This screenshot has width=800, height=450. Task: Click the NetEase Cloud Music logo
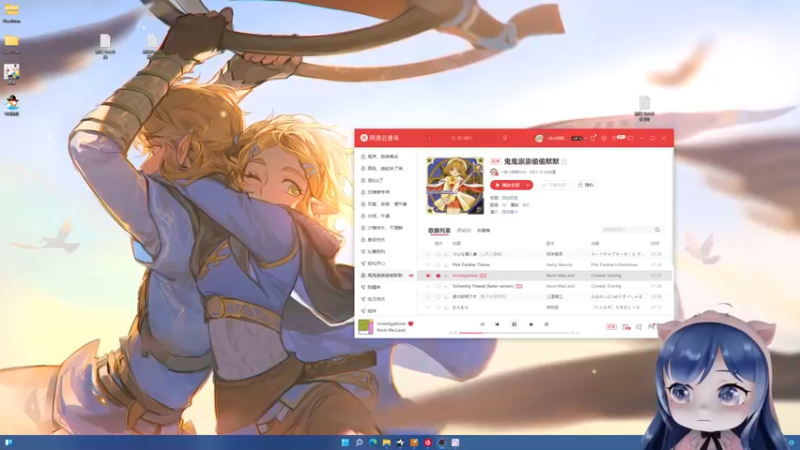(x=380, y=138)
